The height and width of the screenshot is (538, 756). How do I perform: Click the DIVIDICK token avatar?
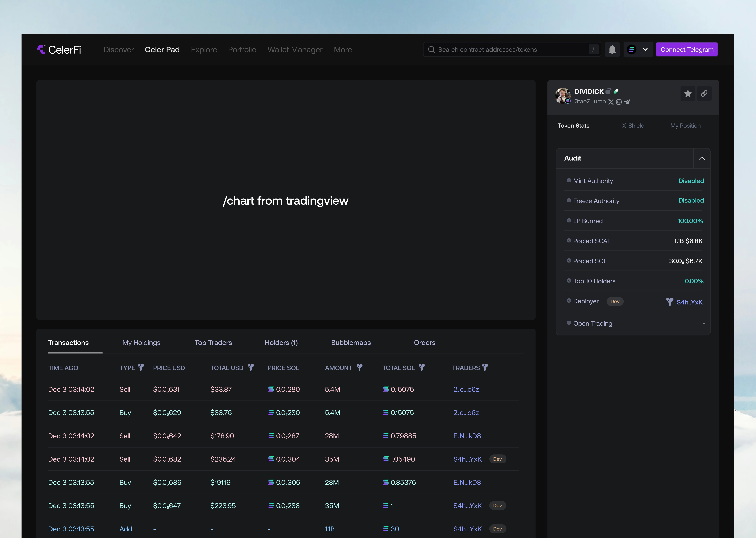click(563, 96)
